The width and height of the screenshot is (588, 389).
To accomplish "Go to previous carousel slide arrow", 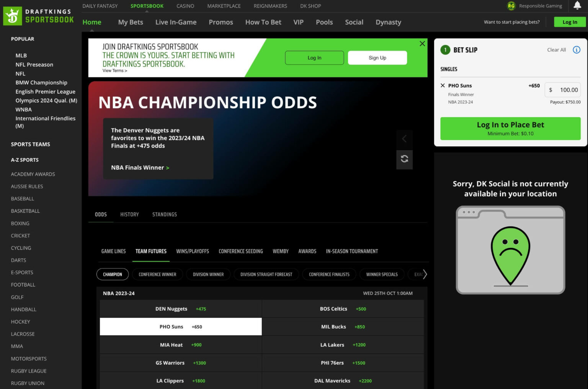I will [405, 139].
